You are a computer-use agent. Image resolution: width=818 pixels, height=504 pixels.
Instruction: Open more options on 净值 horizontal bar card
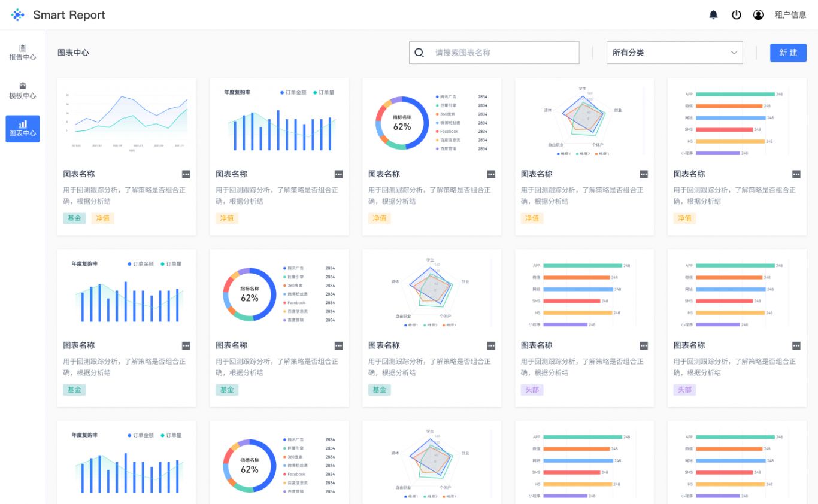[x=796, y=174]
